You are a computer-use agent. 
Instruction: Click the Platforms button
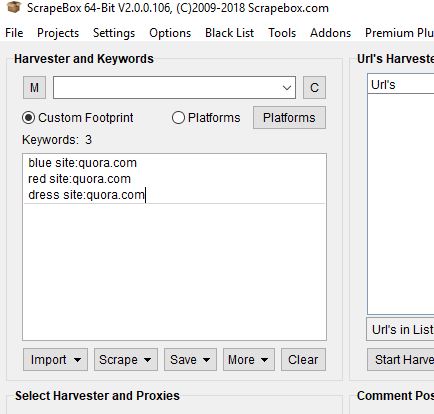(289, 118)
